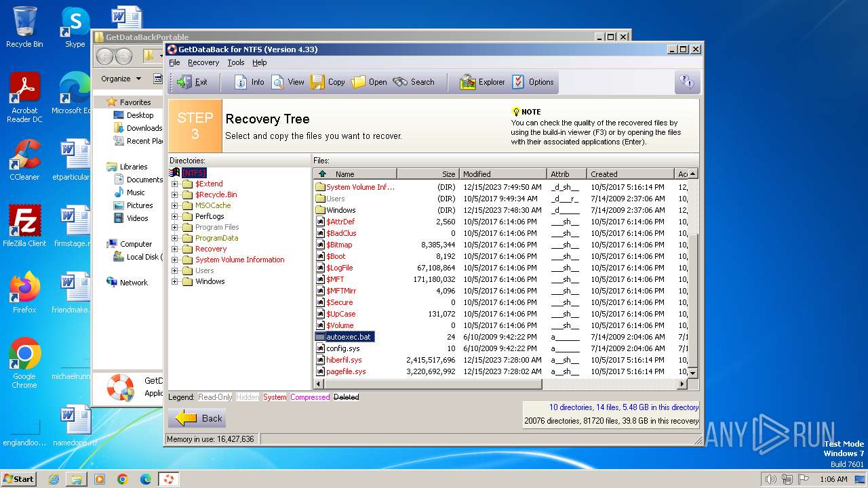868x488 pixels.
Task: Expand the $Recycle.Bin tree node
Action: 175,195
